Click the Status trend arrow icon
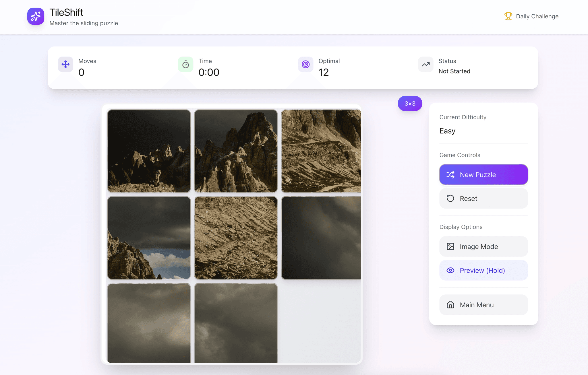The width and height of the screenshot is (588, 375). pyautogui.click(x=425, y=64)
